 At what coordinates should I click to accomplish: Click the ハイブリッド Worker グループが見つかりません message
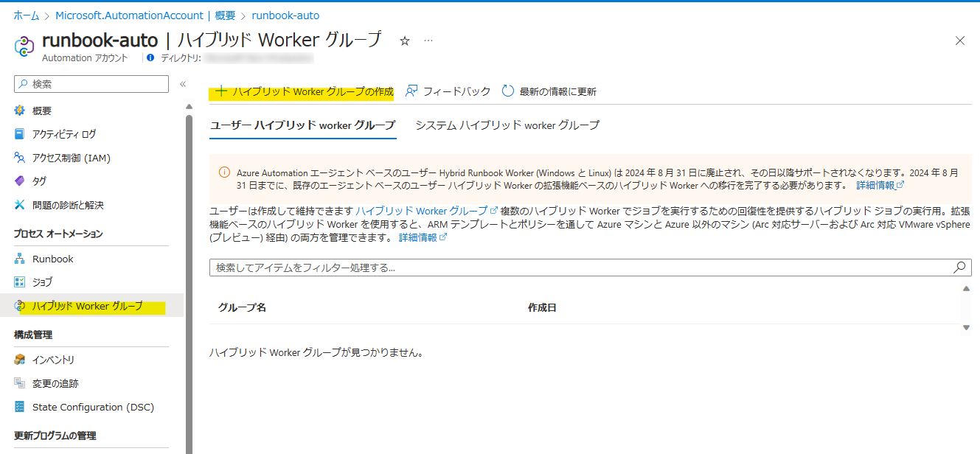[318, 353]
